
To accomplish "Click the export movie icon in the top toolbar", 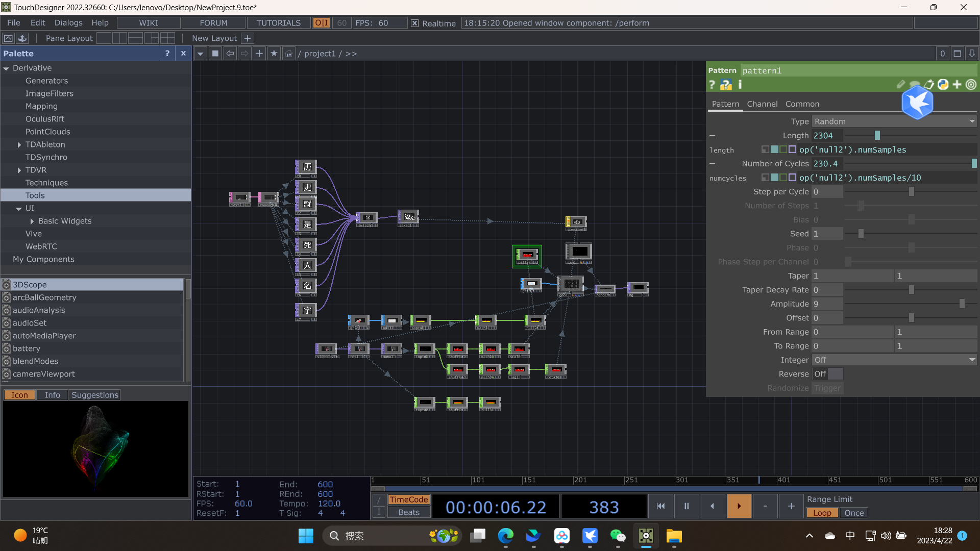I will (22, 38).
